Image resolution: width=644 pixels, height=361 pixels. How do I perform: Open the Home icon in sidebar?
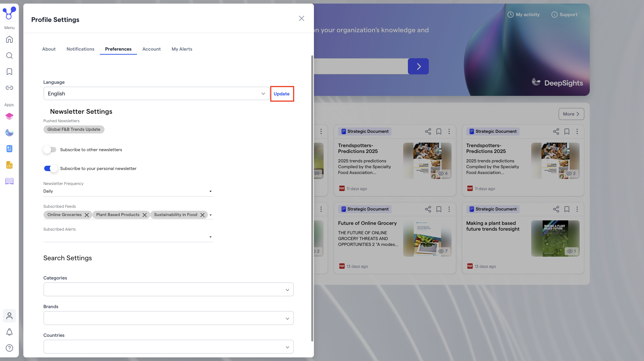tap(9, 39)
